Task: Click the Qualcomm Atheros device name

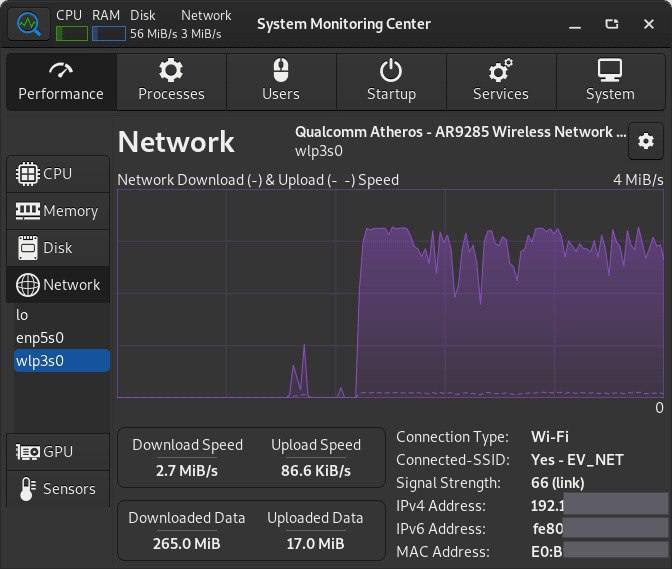Action: pyautogui.click(x=461, y=132)
